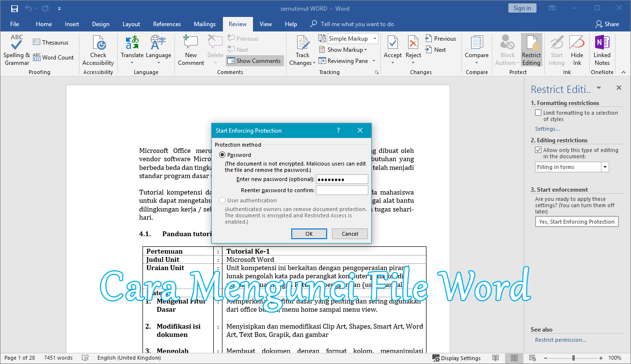
Task: Click the zoom slider handle
Action: [x=573, y=358]
